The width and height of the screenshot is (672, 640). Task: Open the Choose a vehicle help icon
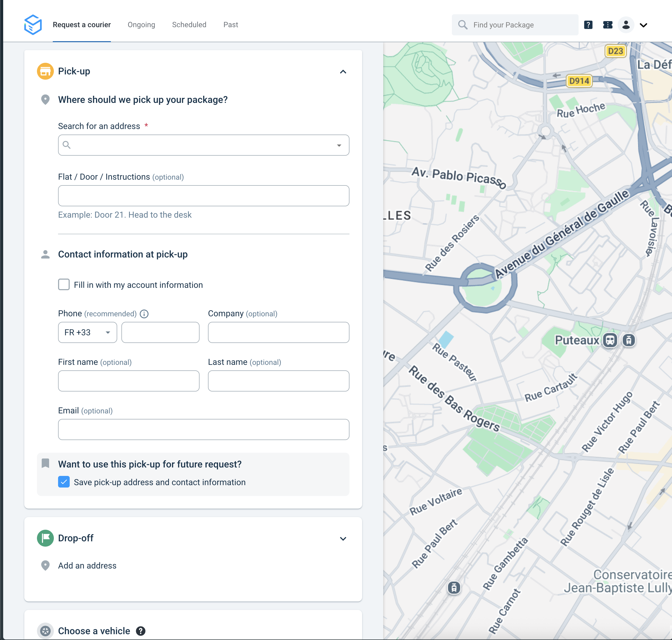click(141, 631)
